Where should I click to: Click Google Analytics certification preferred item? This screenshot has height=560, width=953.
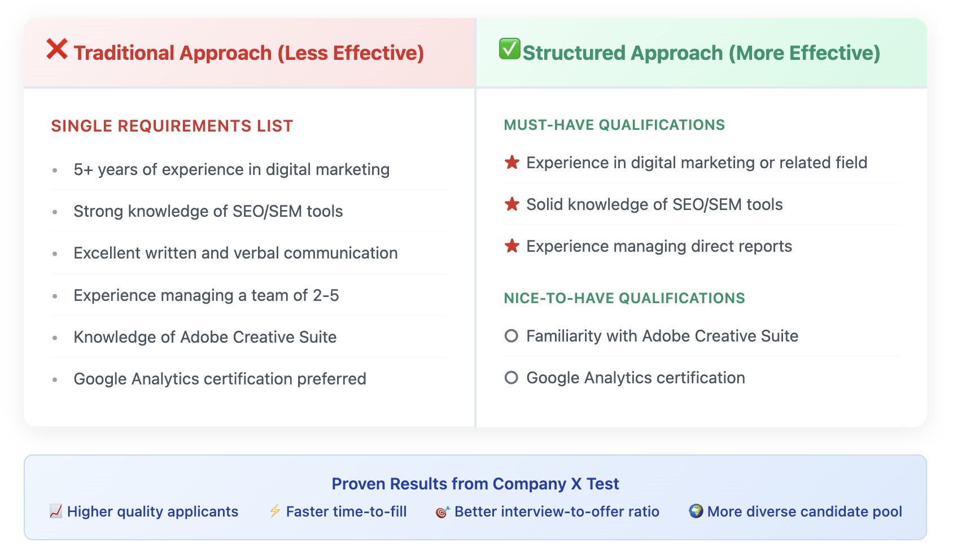[249, 379]
